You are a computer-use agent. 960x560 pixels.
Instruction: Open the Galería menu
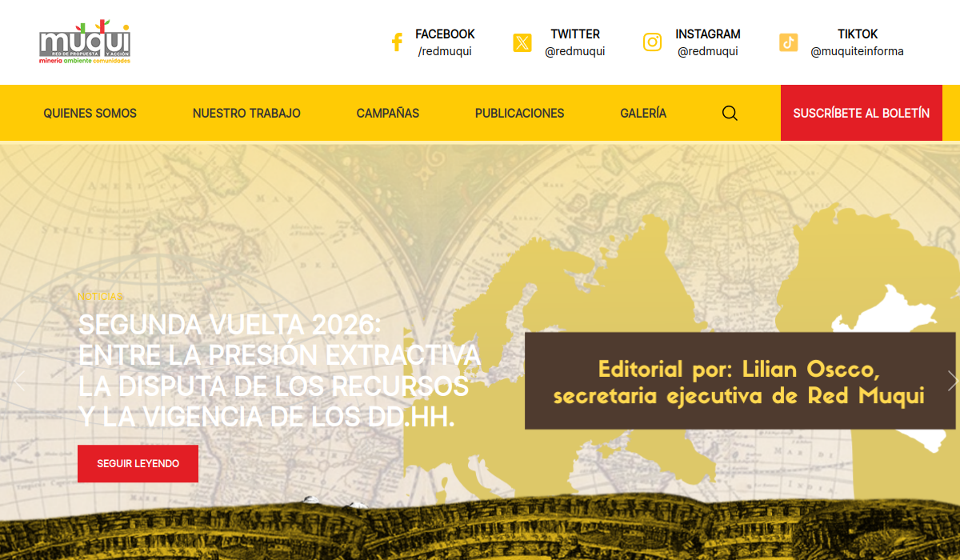(x=643, y=114)
